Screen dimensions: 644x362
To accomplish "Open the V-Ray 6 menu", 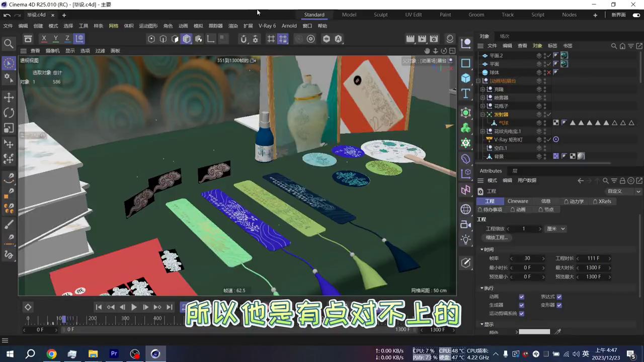I will click(x=267, y=26).
